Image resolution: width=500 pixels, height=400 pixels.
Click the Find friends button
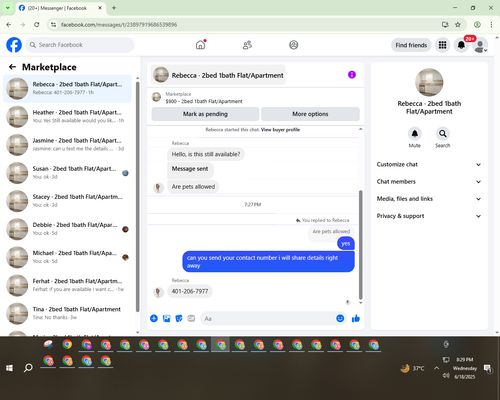coord(411,45)
